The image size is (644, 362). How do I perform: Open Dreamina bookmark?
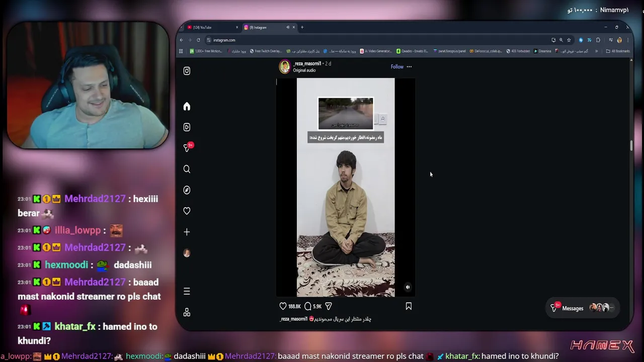[542, 51]
